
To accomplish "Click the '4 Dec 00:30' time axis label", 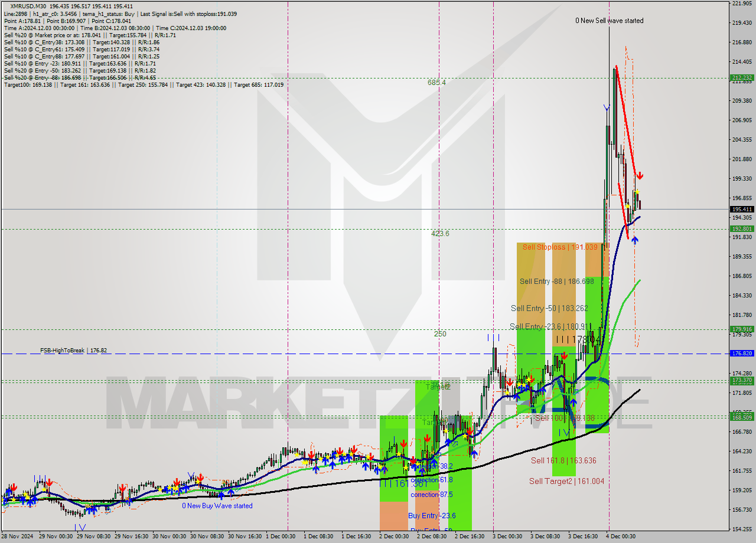I will [x=621, y=537].
